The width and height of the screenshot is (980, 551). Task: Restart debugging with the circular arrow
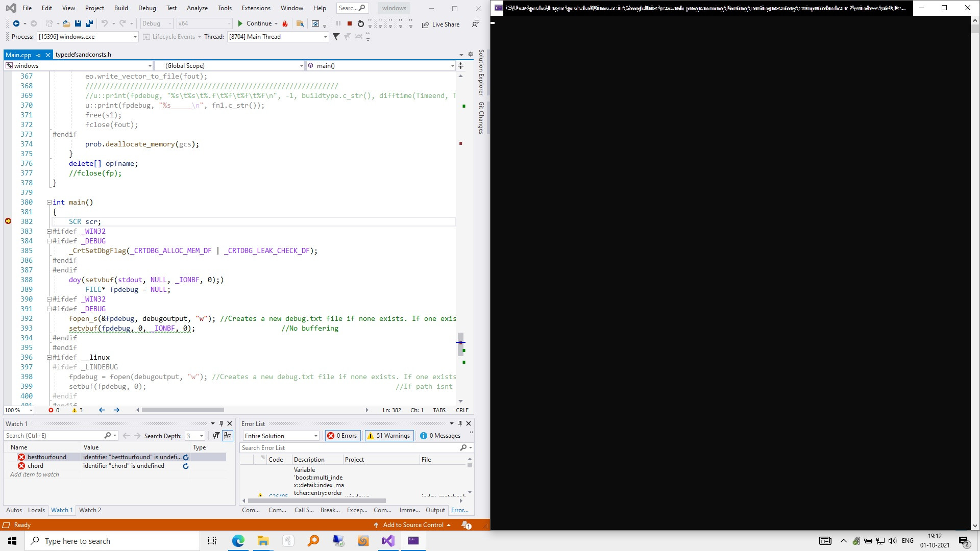pyautogui.click(x=361, y=23)
